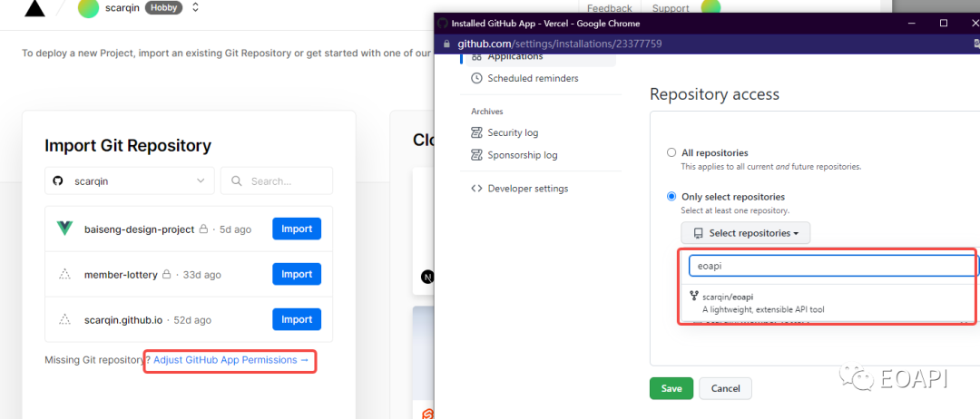Save the repository access settings

coord(671,388)
